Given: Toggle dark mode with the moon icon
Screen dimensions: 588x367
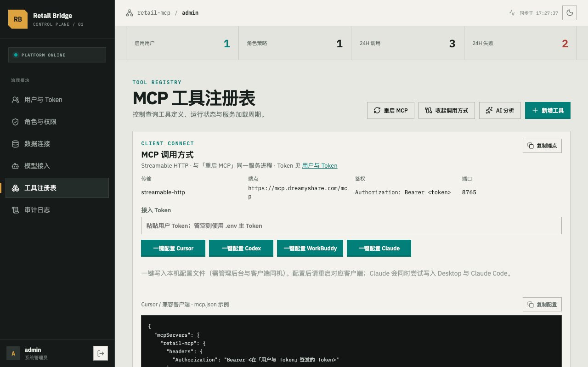Looking at the screenshot, I should pyautogui.click(x=570, y=13).
